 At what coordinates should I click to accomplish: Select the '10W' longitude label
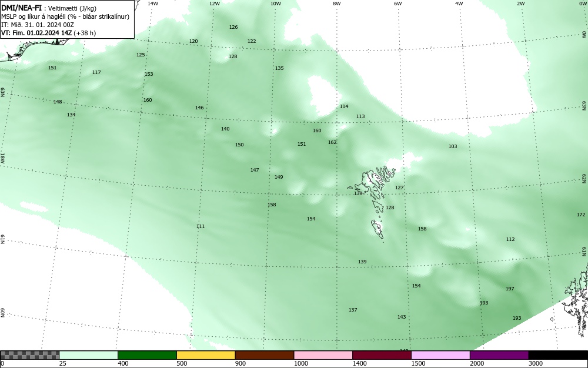coord(276,4)
